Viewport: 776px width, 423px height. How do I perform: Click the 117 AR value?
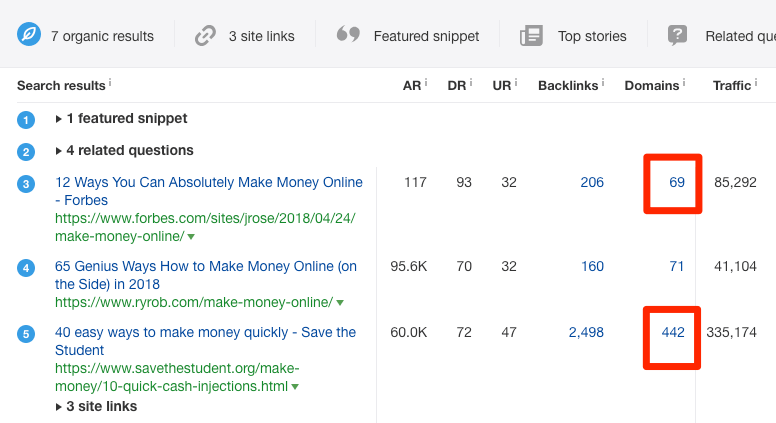[415, 182]
